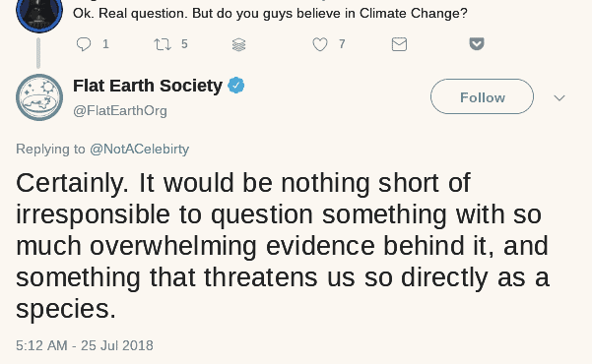The height and width of the screenshot is (364, 592).
Task: Click the Buffer stacked layers icon
Action: point(238,45)
